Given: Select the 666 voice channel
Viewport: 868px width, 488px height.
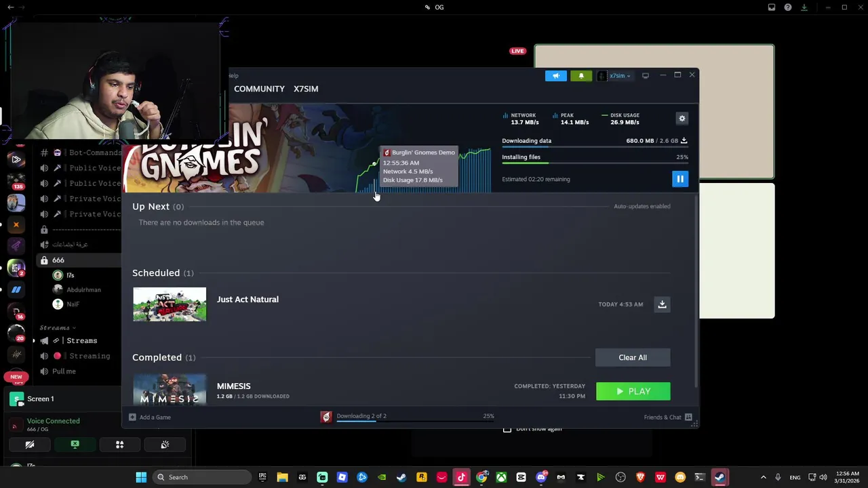Looking at the screenshot, I should [80, 260].
